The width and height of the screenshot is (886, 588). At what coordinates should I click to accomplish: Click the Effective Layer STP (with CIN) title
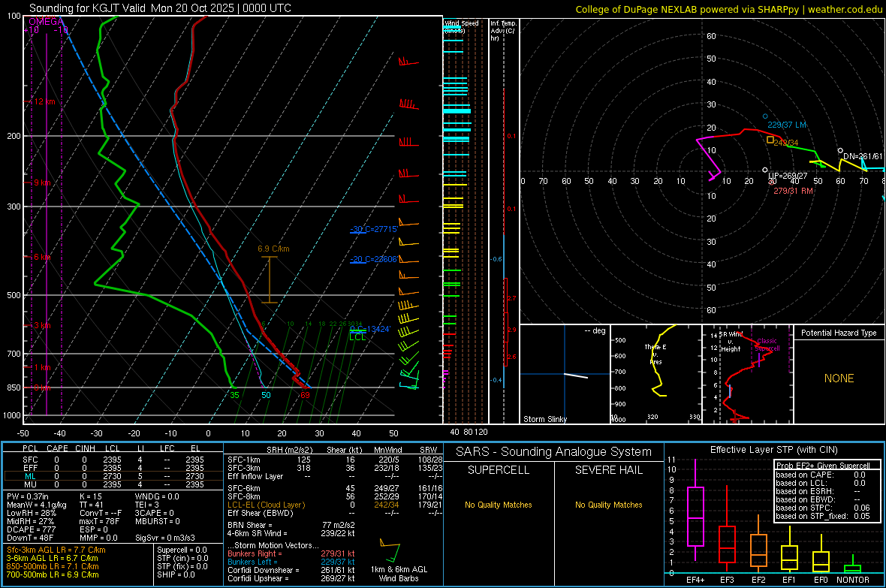(773, 450)
